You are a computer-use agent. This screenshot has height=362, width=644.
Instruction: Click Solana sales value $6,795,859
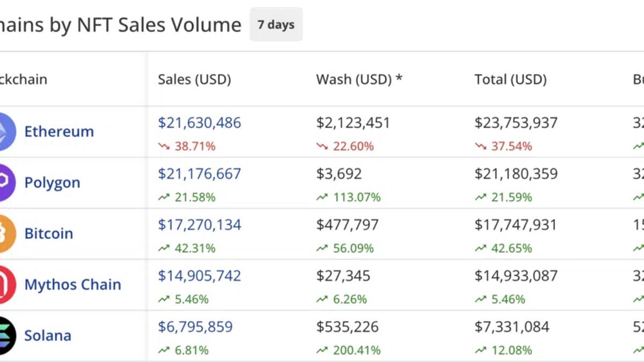[195, 327]
